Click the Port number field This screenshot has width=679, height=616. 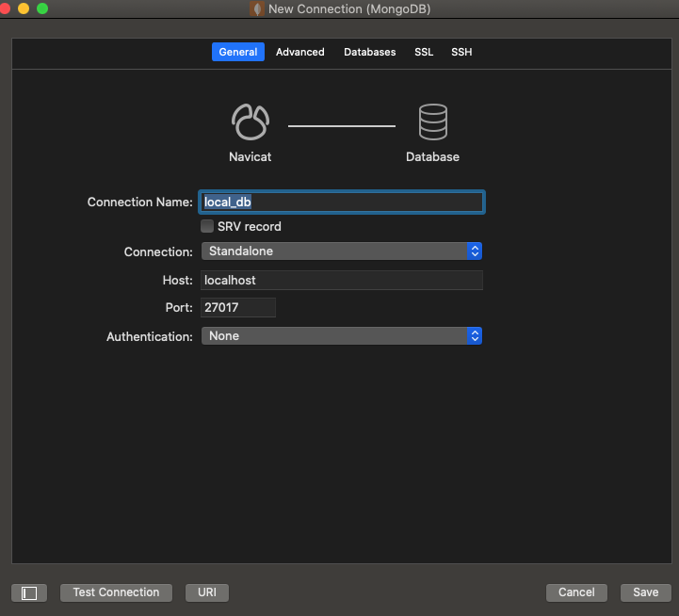237,307
